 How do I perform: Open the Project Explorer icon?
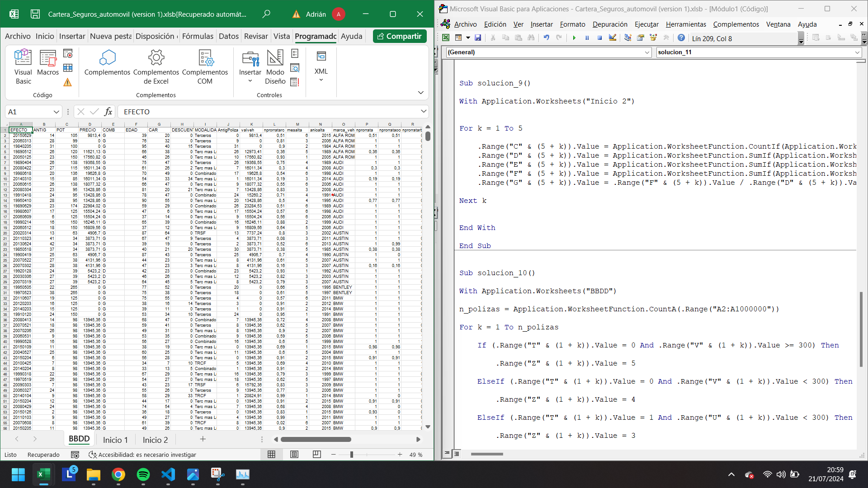628,38
